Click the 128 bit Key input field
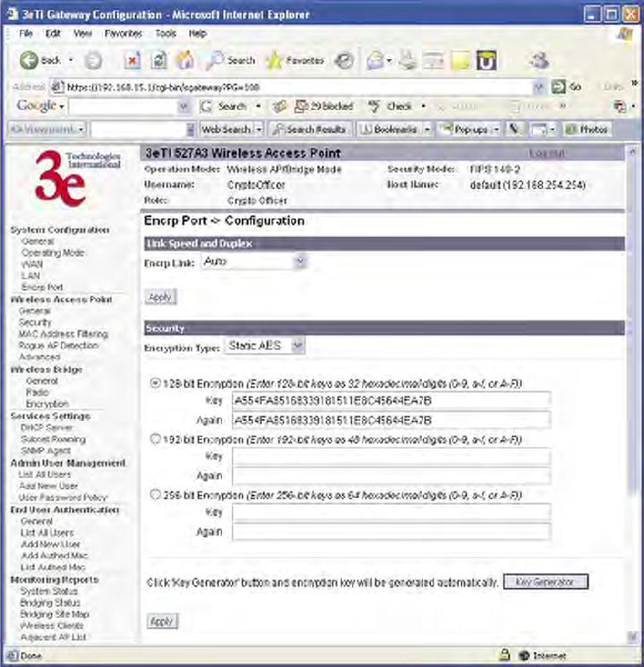This screenshot has height=667, width=644. point(391,400)
